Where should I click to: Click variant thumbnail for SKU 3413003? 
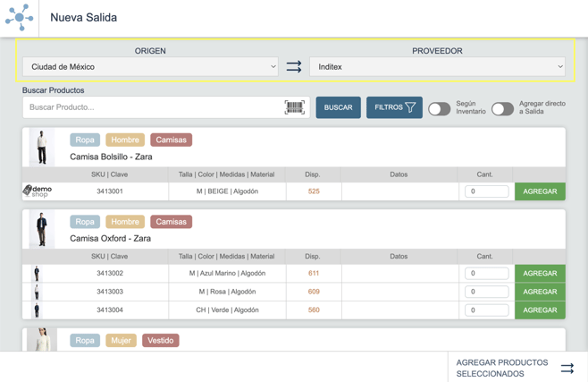(37, 292)
